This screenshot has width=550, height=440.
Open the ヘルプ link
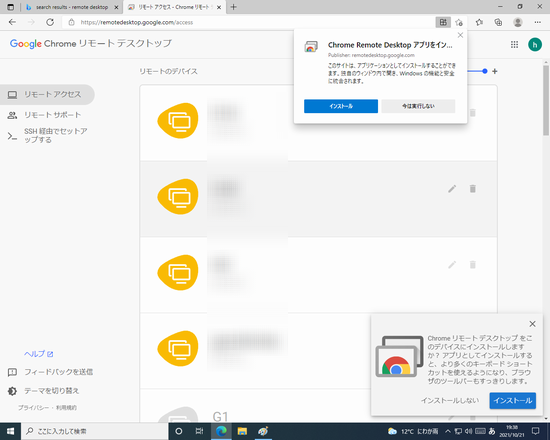coord(39,354)
